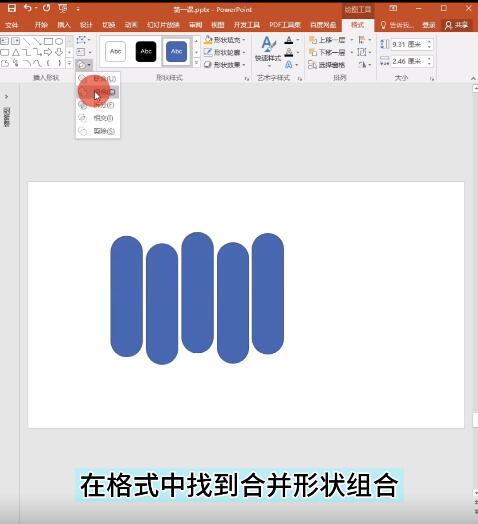Switch to the 动画 (Animations) tab
Image resolution: width=478 pixels, height=524 pixels.
point(131,25)
